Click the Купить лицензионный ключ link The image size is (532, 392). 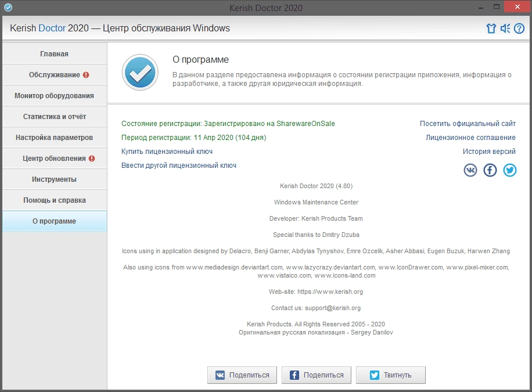pyautogui.click(x=167, y=152)
